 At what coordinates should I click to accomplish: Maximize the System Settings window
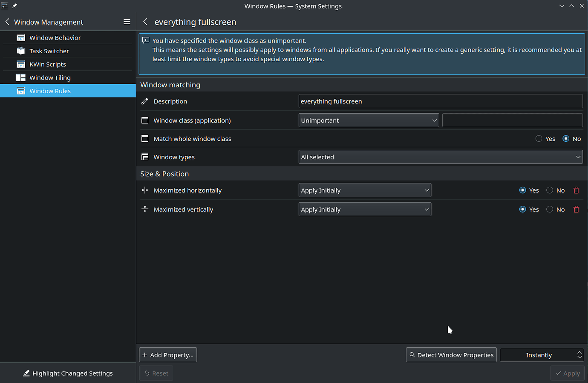point(572,6)
